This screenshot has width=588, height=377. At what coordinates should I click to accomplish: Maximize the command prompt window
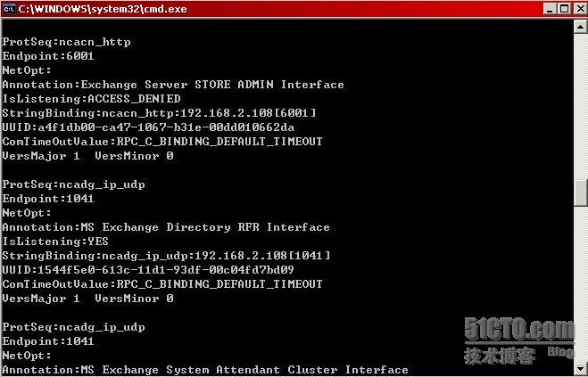click(565, 9)
